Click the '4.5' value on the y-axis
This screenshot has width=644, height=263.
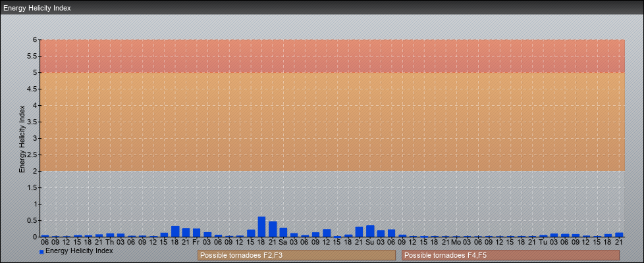point(33,89)
